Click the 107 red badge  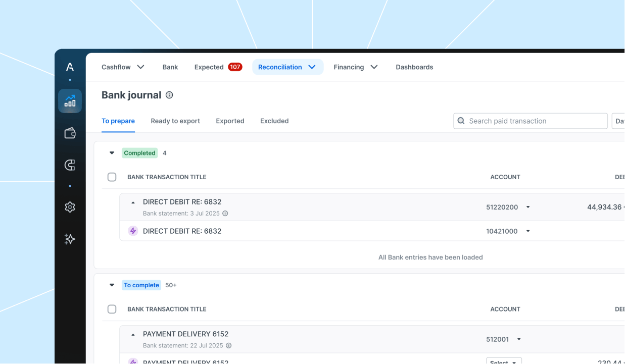(235, 67)
